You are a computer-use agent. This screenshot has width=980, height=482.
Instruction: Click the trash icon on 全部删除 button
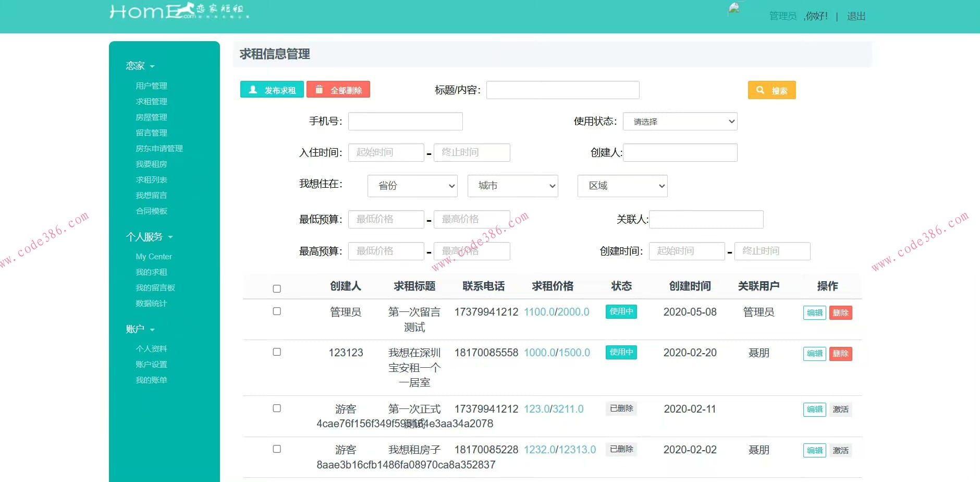tap(320, 89)
